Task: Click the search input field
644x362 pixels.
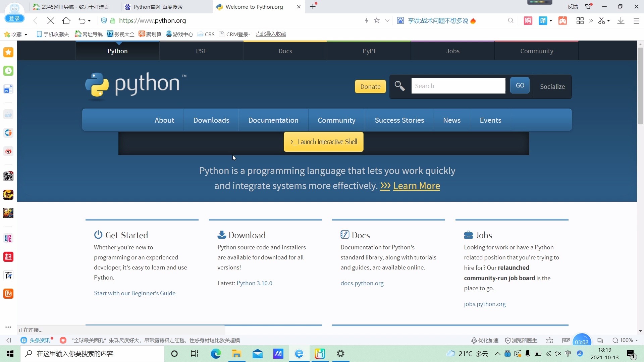Action: [458, 85]
